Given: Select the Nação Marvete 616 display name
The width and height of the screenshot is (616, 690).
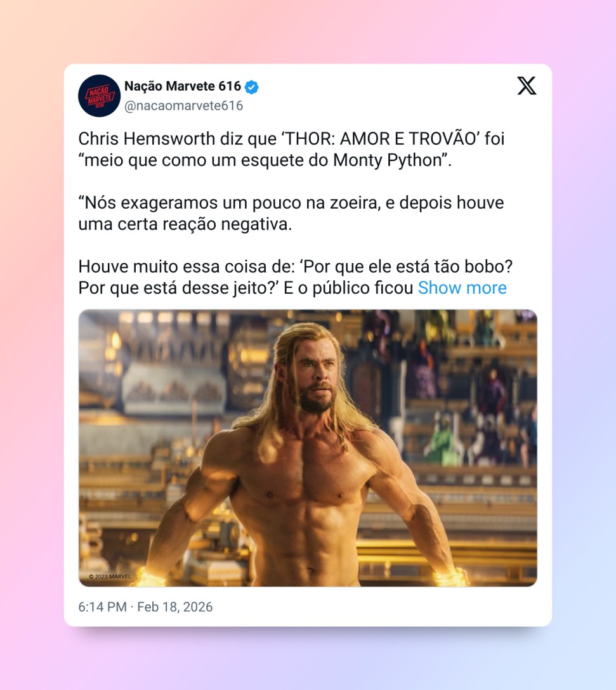Looking at the screenshot, I should pos(182,86).
